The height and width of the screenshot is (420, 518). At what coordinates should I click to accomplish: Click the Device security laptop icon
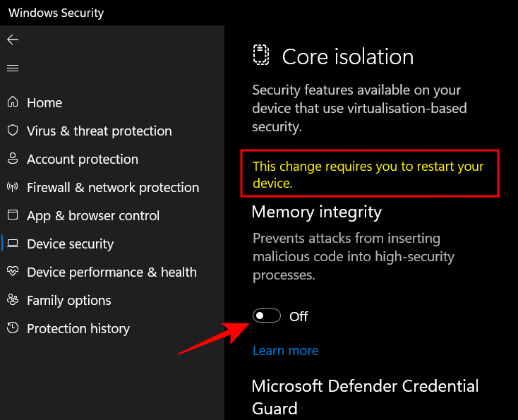12,244
